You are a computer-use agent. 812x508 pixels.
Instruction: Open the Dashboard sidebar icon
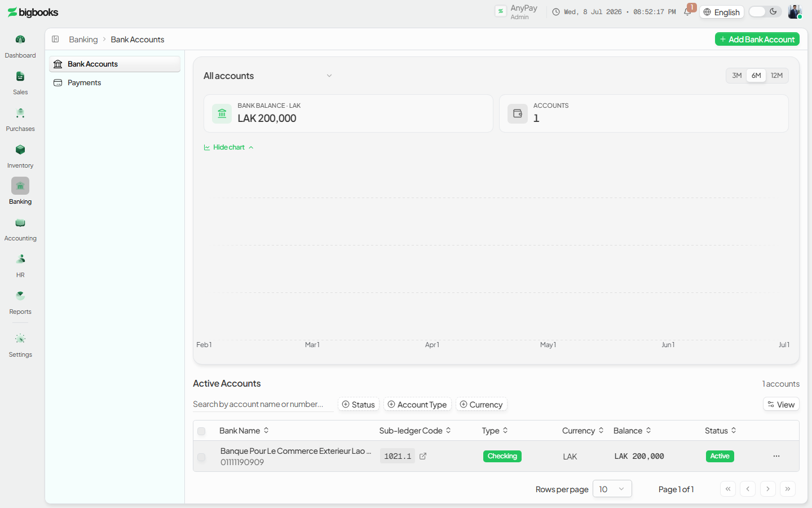coord(20,40)
